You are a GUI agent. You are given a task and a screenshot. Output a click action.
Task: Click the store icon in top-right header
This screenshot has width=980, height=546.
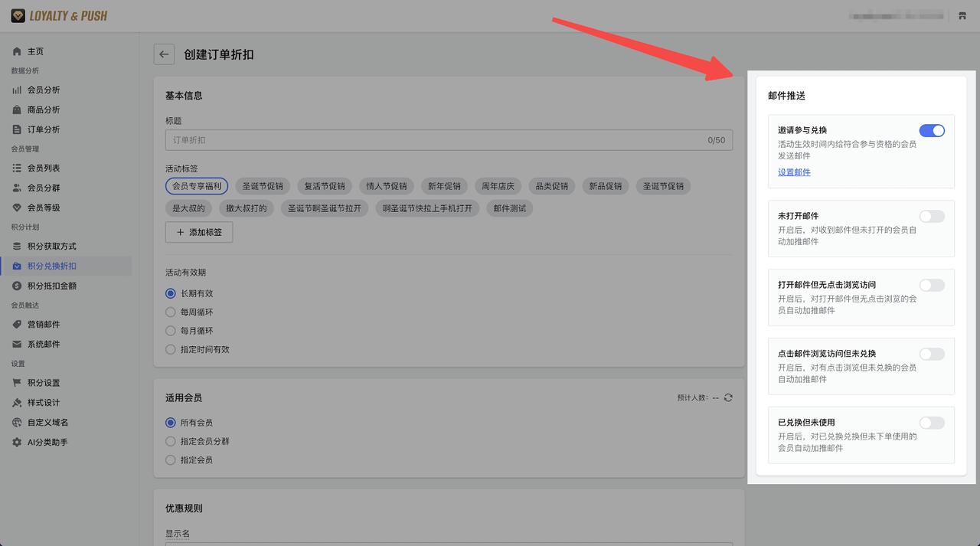coord(962,16)
